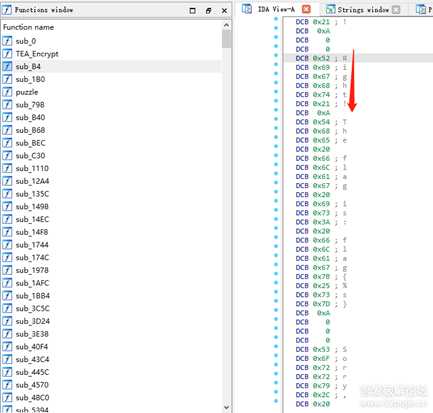
Task: Select function sub_43C4
Action: [x=32, y=359]
